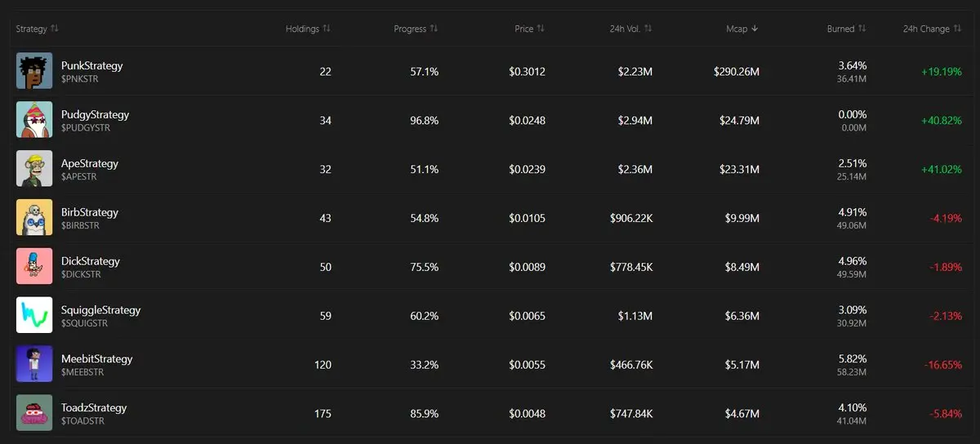Click the MeebitStrategy purple avatar
Screen dimensions: 980x444
(34, 364)
